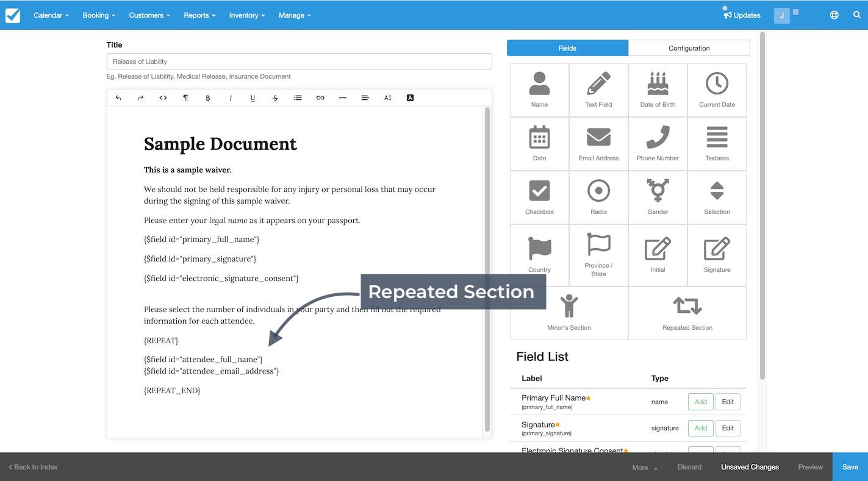Add a Signature field
The height and width of the screenshot is (481, 868).
[717, 255]
